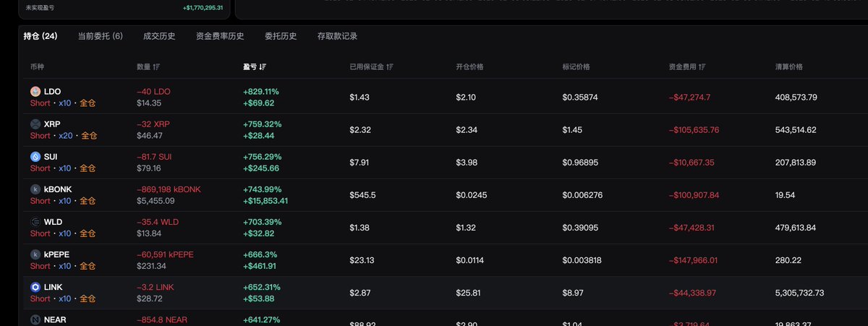This screenshot has height=326, width=868.
Task: Click the kBONK coin icon
Action: 35,189
